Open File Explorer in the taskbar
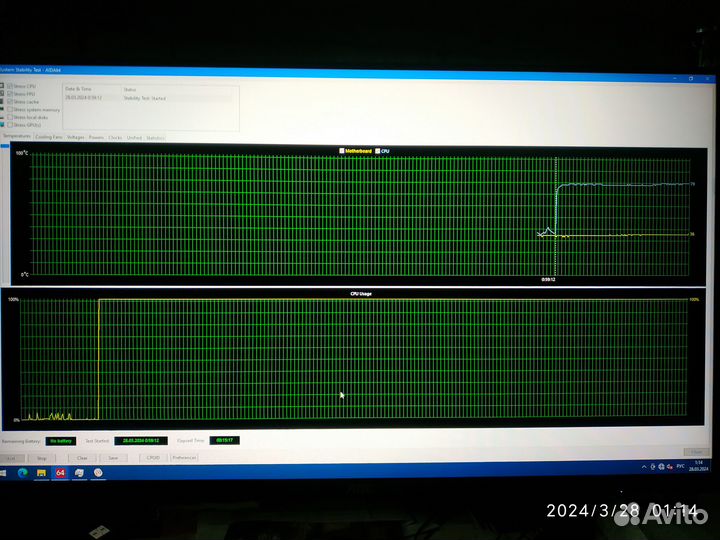The height and width of the screenshot is (540, 720). point(41,472)
